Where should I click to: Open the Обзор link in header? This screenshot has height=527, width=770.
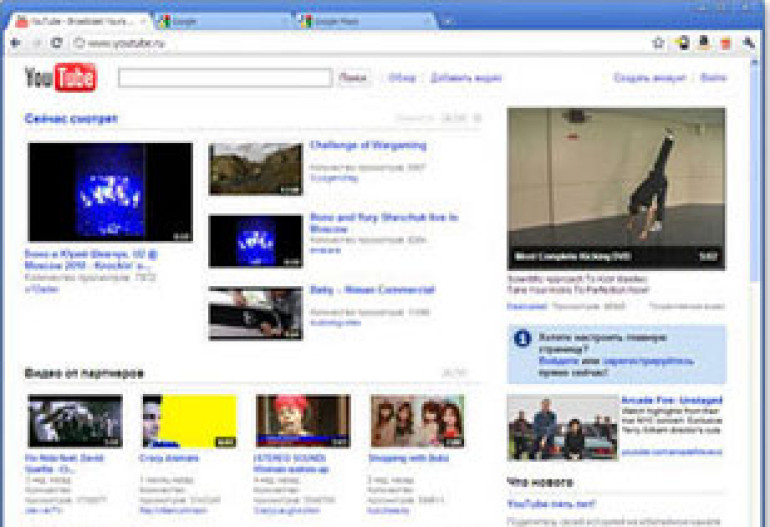click(402, 78)
